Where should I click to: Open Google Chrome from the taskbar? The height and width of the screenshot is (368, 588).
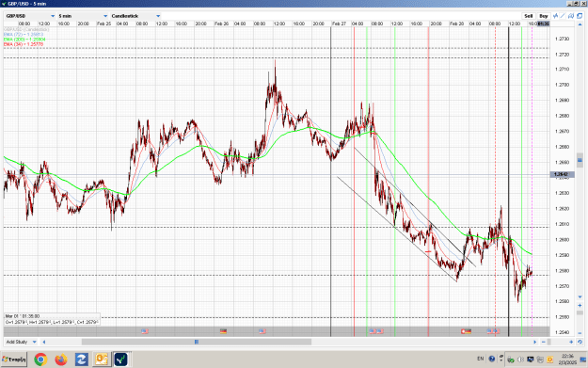coord(40,360)
